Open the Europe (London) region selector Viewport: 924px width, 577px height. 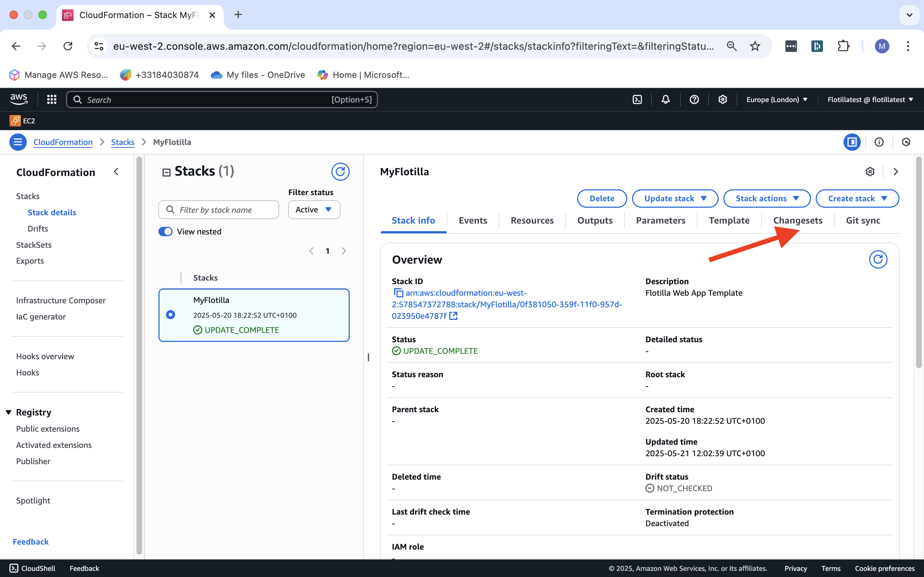tap(777, 100)
